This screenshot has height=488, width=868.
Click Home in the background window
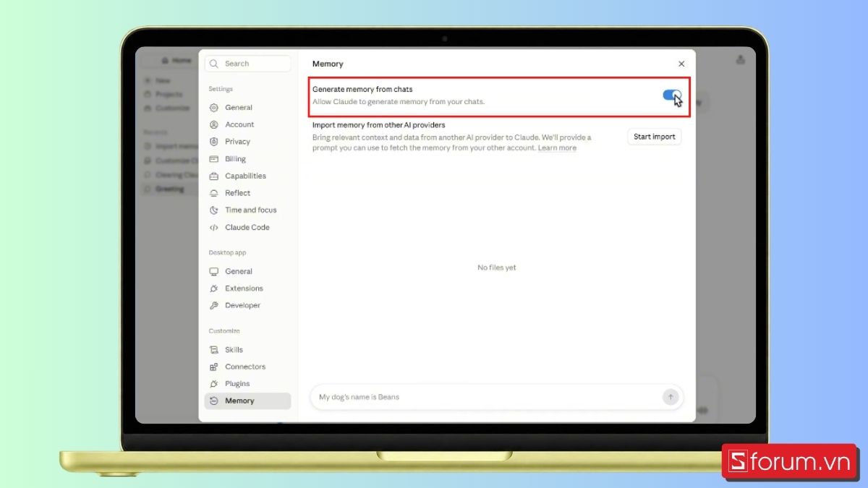click(176, 61)
